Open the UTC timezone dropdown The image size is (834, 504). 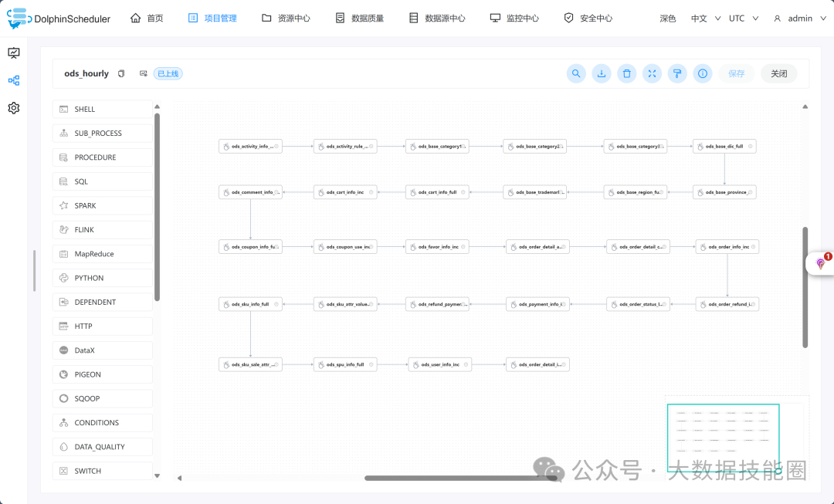pyautogui.click(x=744, y=18)
